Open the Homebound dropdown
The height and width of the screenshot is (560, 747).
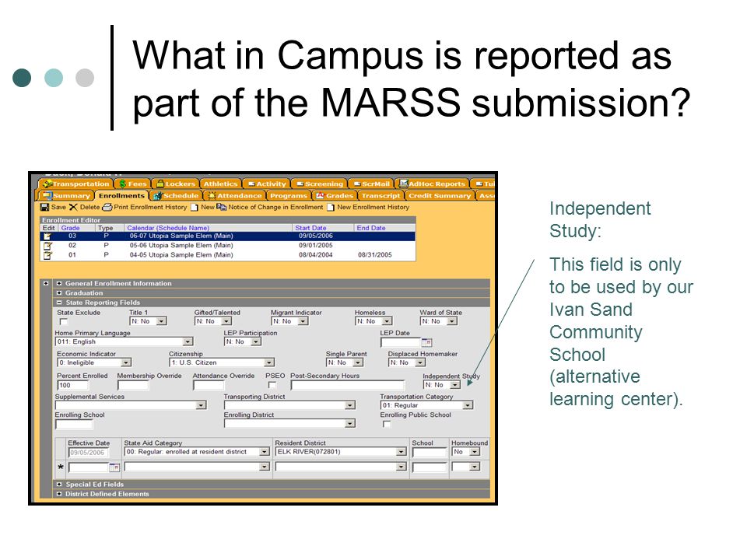475,452
